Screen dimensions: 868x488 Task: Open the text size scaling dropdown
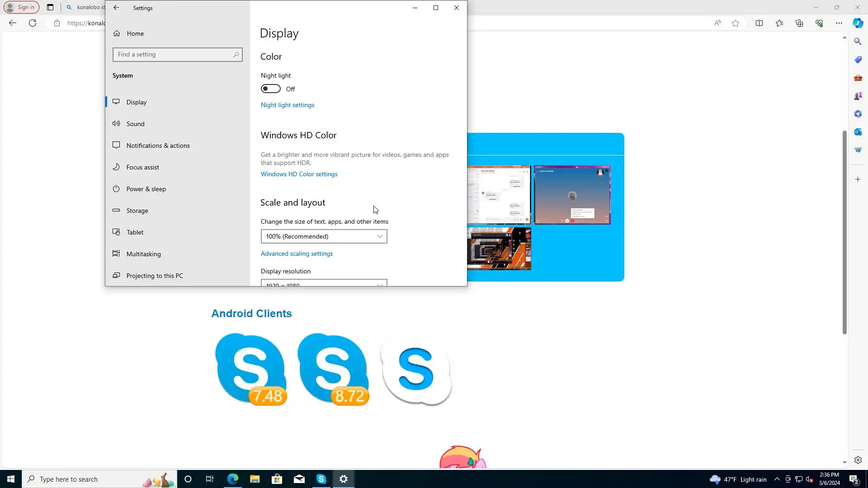click(324, 236)
